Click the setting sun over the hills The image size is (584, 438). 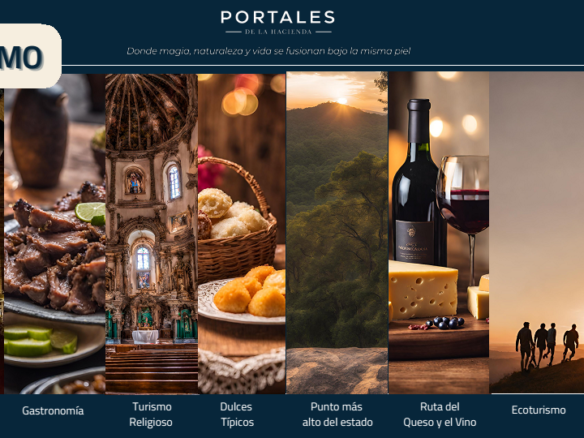click(342, 101)
